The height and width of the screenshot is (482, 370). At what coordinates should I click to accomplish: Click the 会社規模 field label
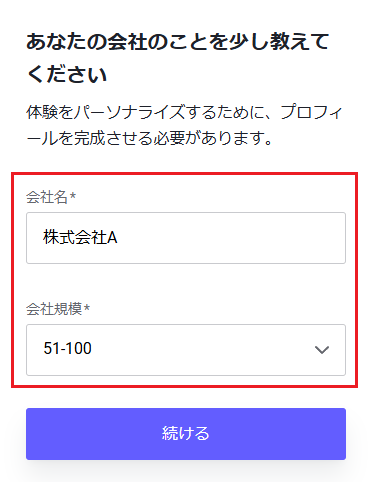tap(54, 309)
